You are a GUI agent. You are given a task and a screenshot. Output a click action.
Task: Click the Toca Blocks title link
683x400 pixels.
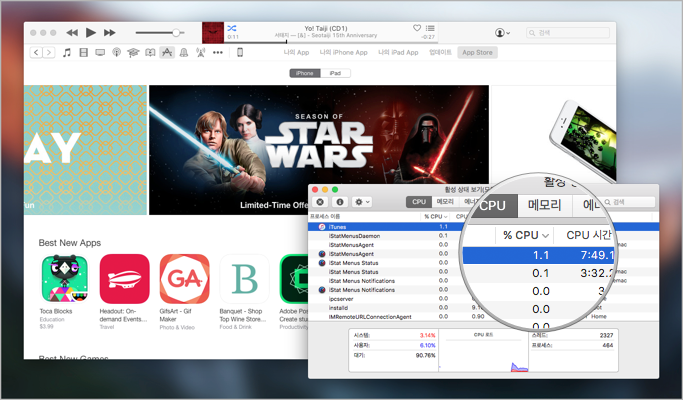pyautogui.click(x=56, y=311)
